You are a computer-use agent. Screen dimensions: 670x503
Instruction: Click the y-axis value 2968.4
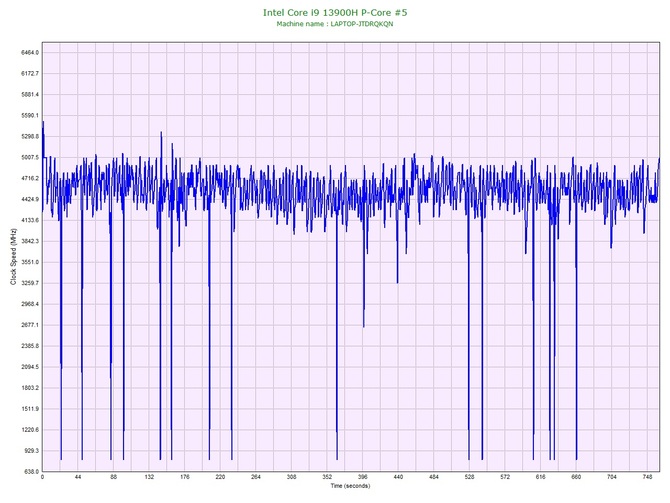(x=30, y=304)
